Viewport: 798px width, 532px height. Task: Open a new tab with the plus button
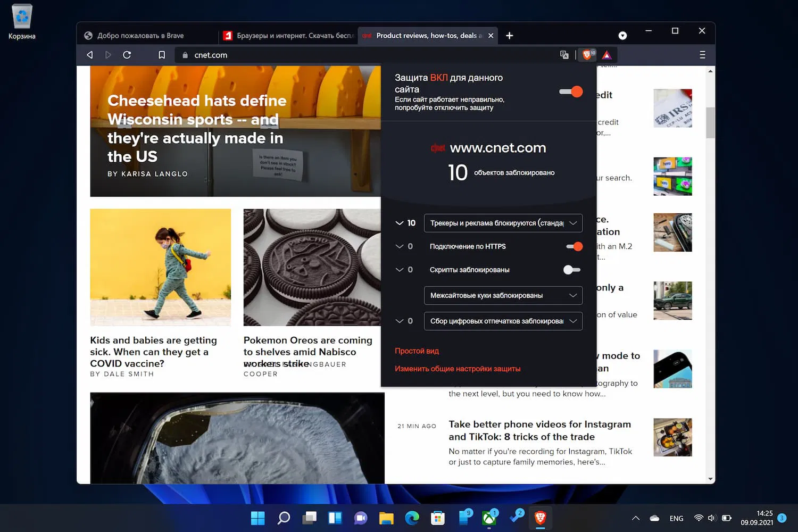pos(510,36)
